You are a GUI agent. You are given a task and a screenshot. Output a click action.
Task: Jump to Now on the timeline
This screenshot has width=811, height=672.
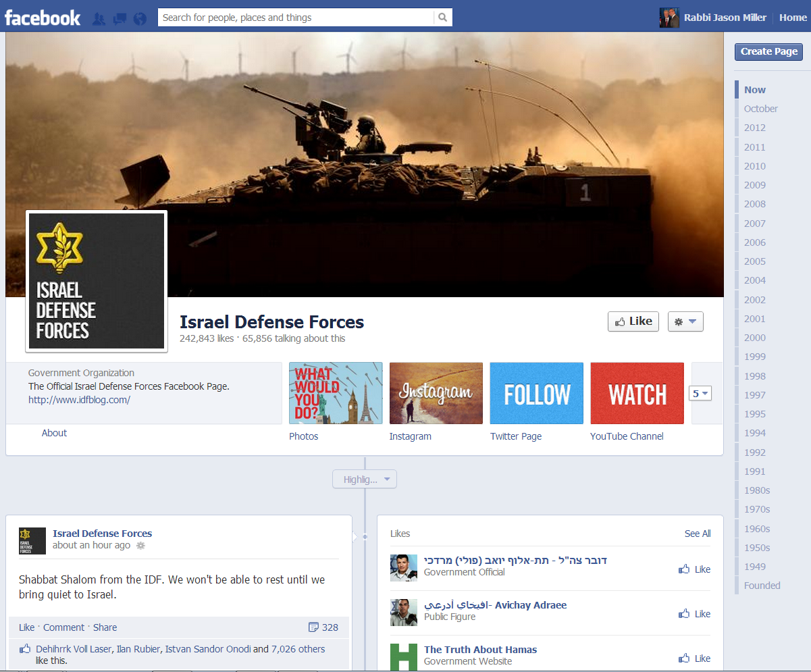click(755, 90)
